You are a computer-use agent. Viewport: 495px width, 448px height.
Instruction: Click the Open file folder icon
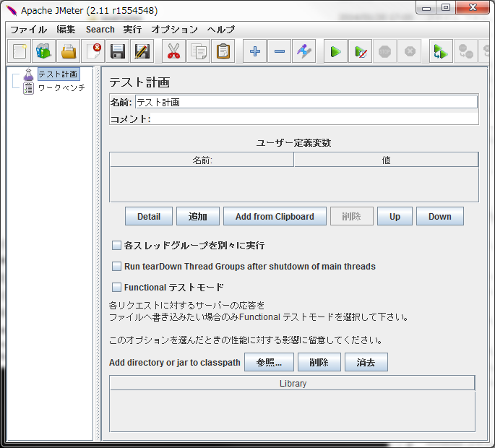click(x=69, y=51)
